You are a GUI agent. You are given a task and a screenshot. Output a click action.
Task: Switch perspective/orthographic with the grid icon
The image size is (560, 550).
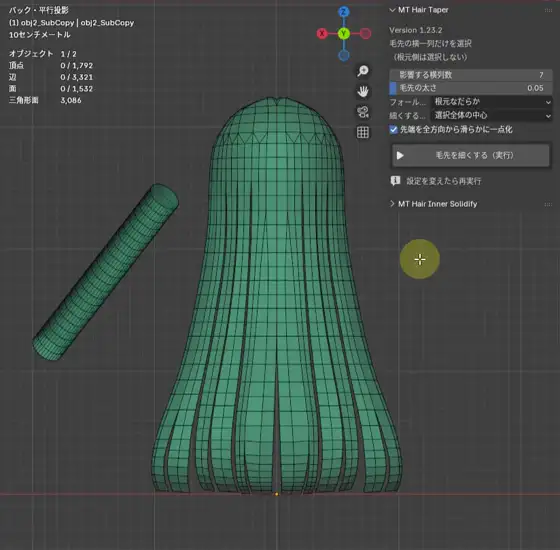click(x=363, y=132)
